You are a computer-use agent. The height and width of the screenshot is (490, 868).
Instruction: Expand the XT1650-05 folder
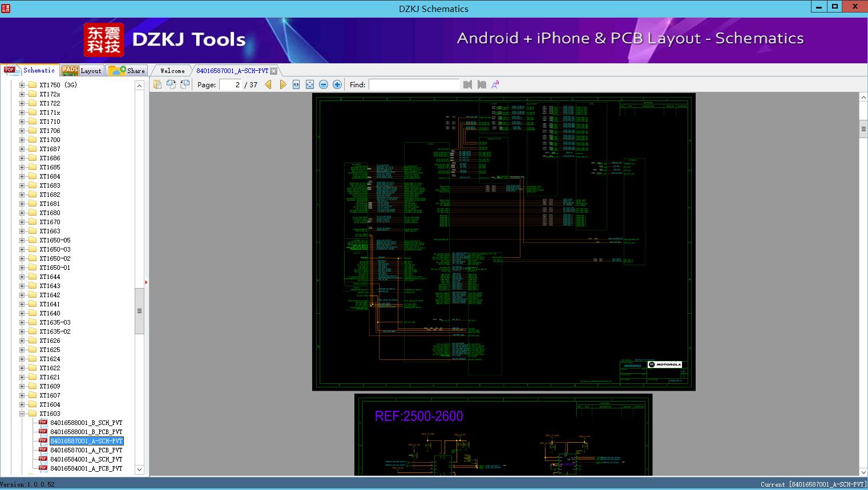22,240
